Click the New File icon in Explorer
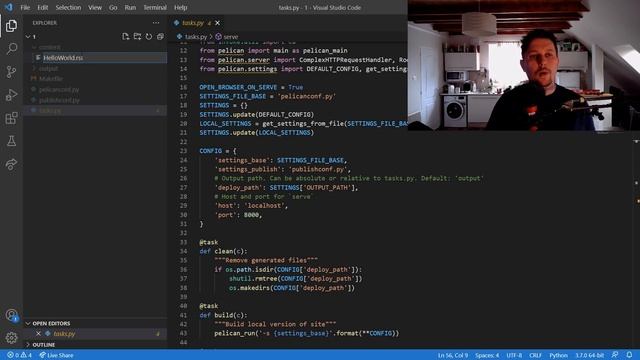Viewport: 640px width, 360px height. [x=126, y=37]
